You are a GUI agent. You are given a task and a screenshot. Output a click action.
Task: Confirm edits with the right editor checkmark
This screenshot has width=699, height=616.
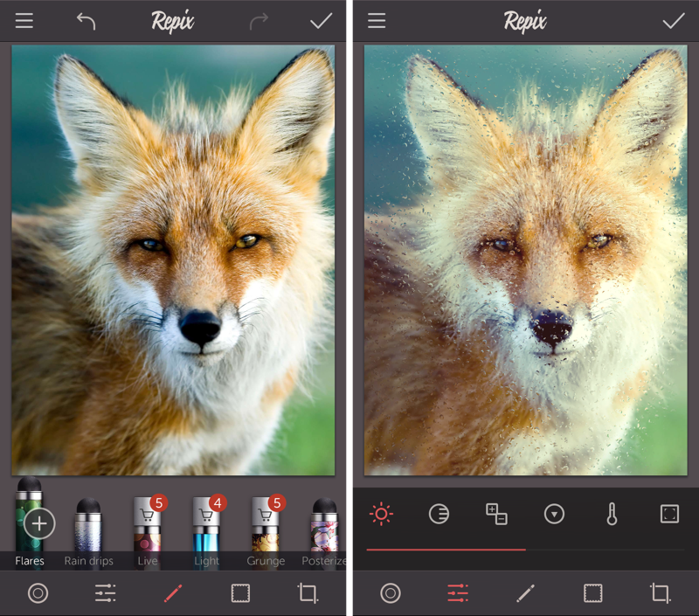(673, 21)
